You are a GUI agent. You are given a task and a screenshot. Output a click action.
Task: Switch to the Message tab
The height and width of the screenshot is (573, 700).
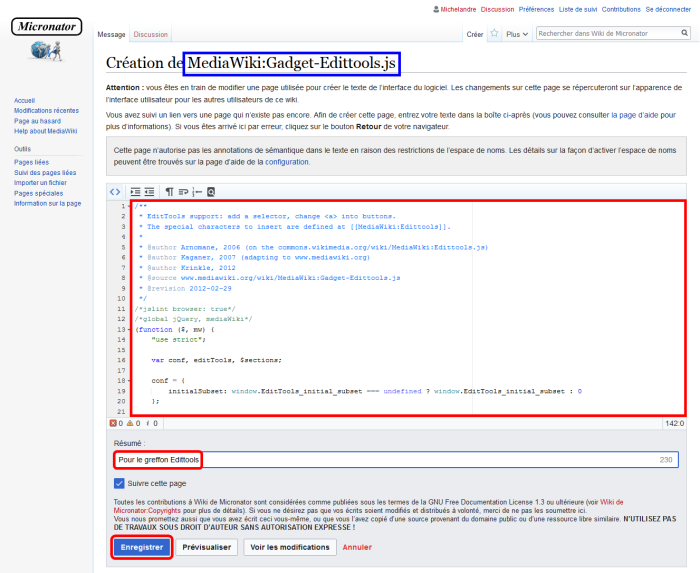pos(111,34)
